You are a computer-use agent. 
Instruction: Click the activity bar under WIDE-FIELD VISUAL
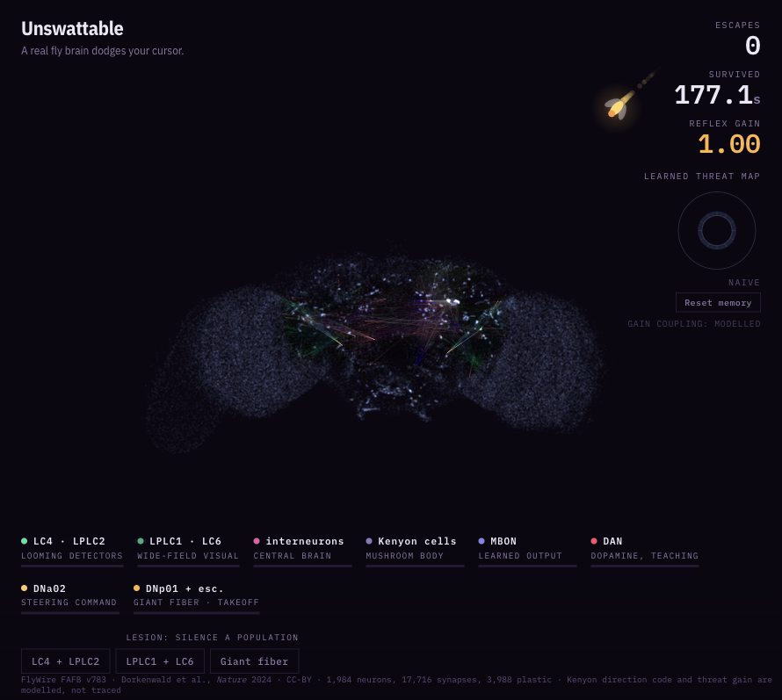click(x=188, y=566)
